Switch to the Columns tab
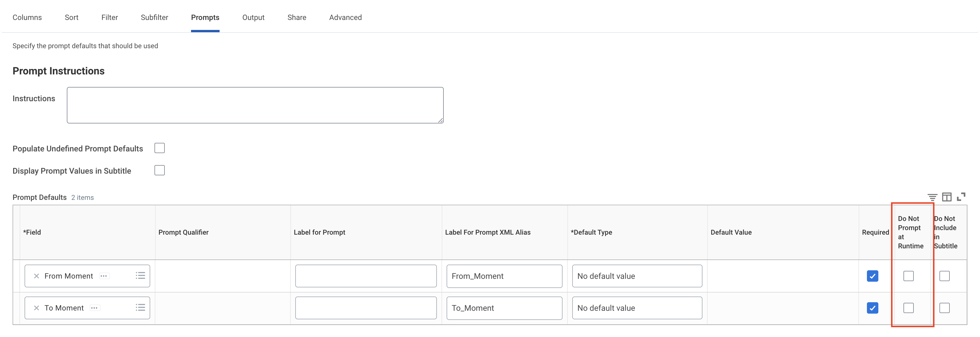The height and width of the screenshot is (337, 980). 27,17
